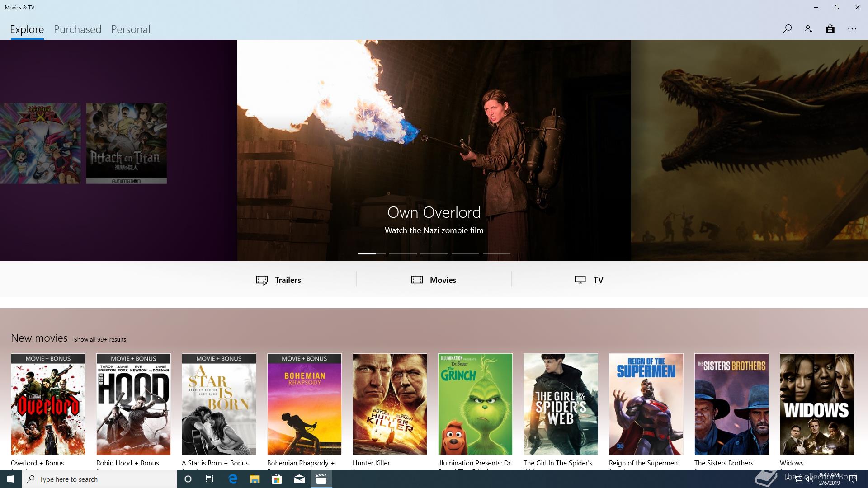868x488 pixels.
Task: Open the Own Overlord featured banner
Action: (434, 150)
